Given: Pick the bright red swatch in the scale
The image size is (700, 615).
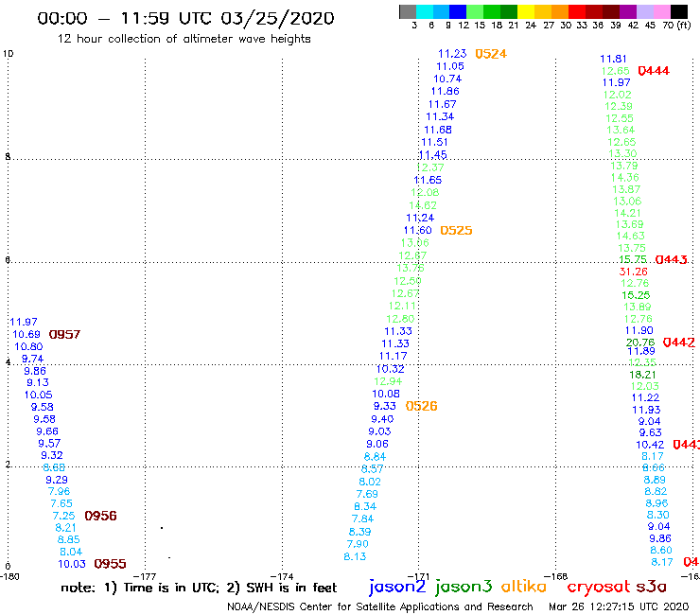Looking at the screenshot, I should point(577,11).
